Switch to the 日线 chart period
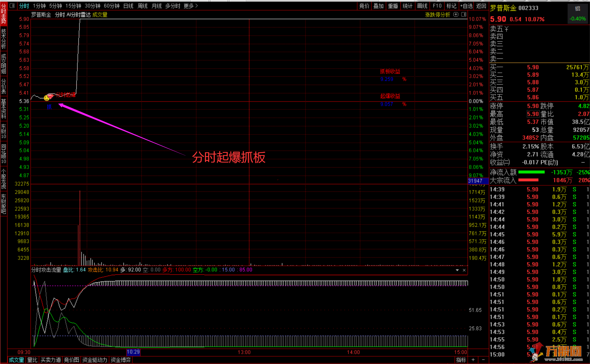The height and width of the screenshot is (364, 590). 128,6
